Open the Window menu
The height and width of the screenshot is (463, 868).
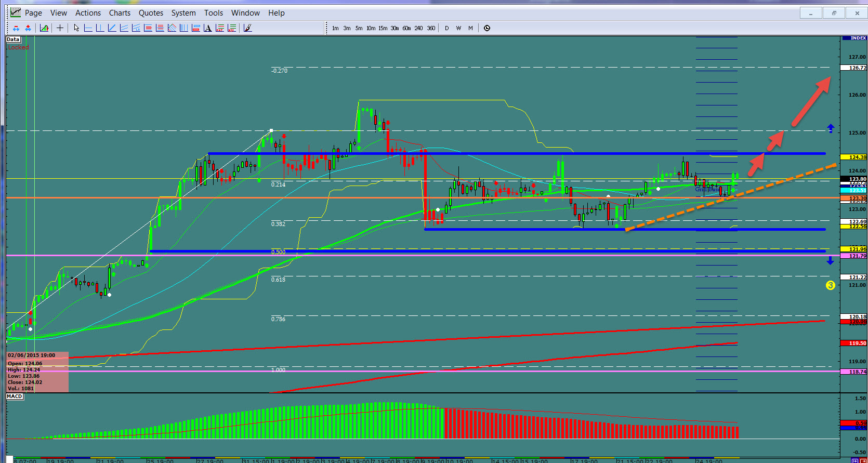click(x=245, y=13)
